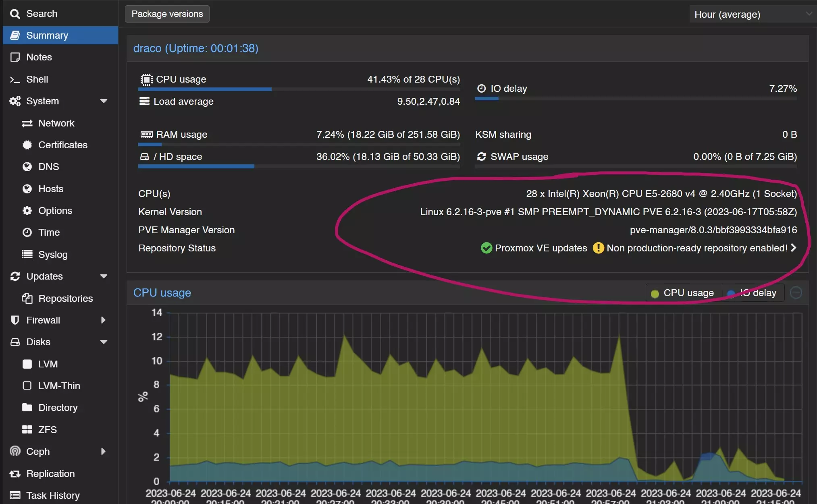
Task: Select the Syslog menu entry
Action: pos(60,254)
